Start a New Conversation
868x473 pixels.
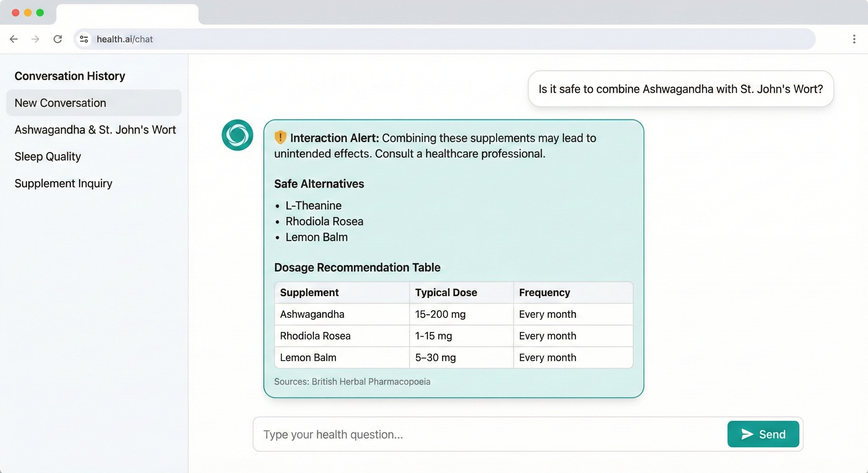click(60, 103)
